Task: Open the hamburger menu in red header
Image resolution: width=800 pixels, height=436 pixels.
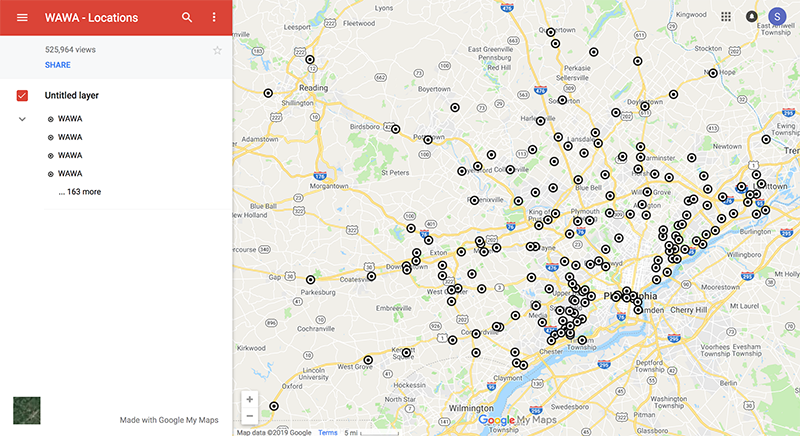Action: click(x=22, y=17)
